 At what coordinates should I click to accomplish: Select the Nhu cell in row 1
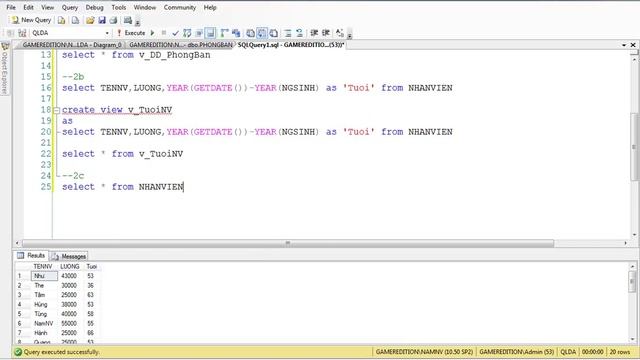pyautogui.click(x=44, y=276)
